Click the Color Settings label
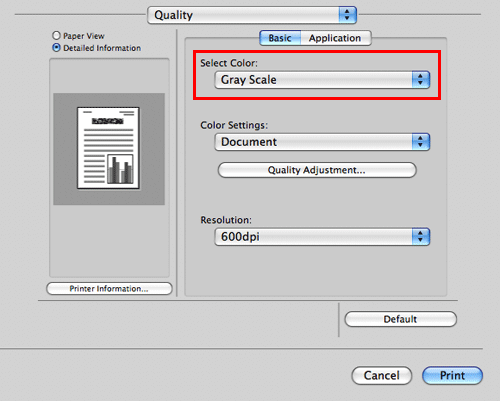Image resolution: width=500 pixels, height=401 pixels. pos(234,125)
